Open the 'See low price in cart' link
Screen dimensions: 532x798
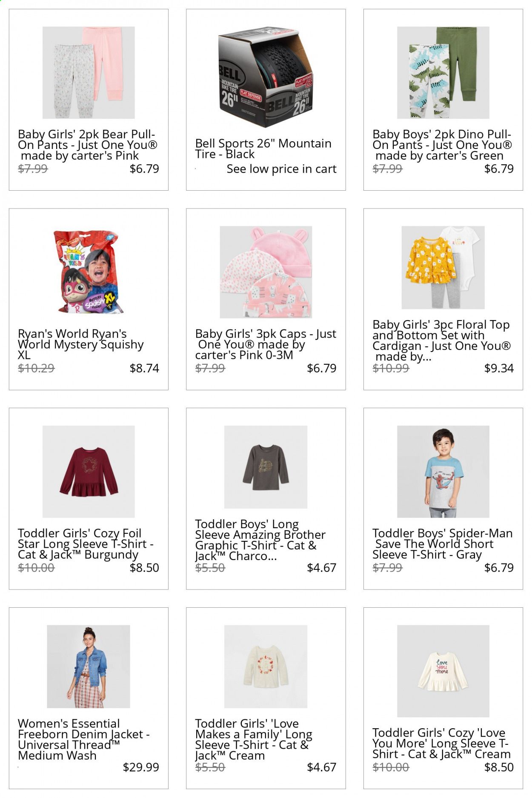click(x=281, y=169)
